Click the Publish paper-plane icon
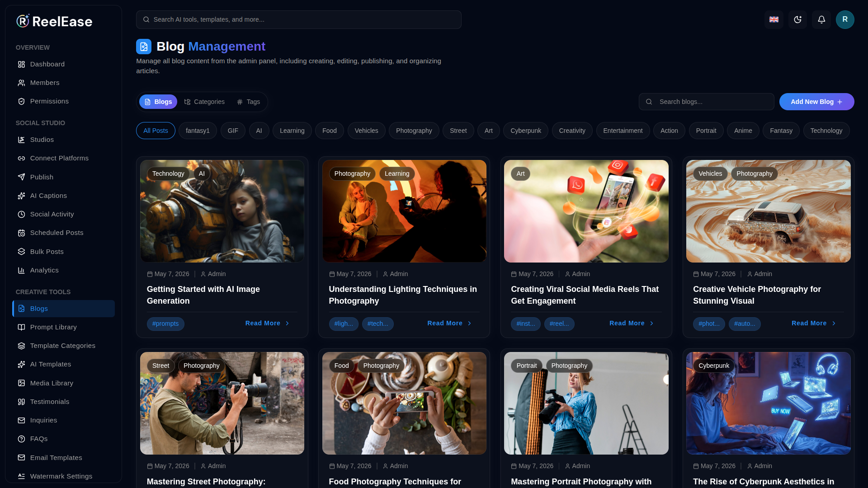The height and width of the screenshot is (488, 868). pos(21,177)
